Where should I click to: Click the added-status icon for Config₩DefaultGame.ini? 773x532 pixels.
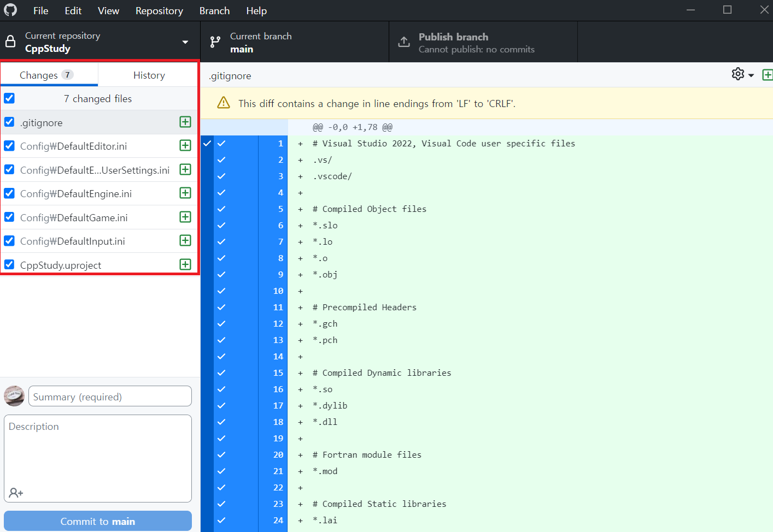coord(185,217)
